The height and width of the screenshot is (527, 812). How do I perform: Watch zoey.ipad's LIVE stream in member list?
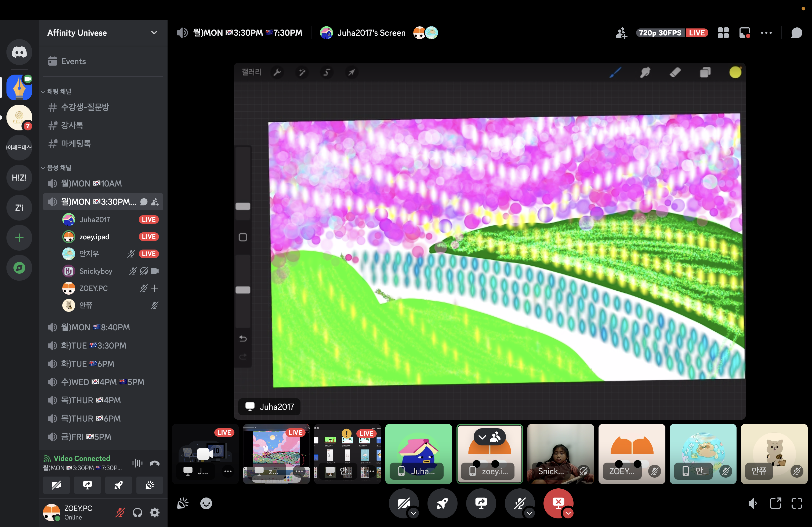click(149, 237)
